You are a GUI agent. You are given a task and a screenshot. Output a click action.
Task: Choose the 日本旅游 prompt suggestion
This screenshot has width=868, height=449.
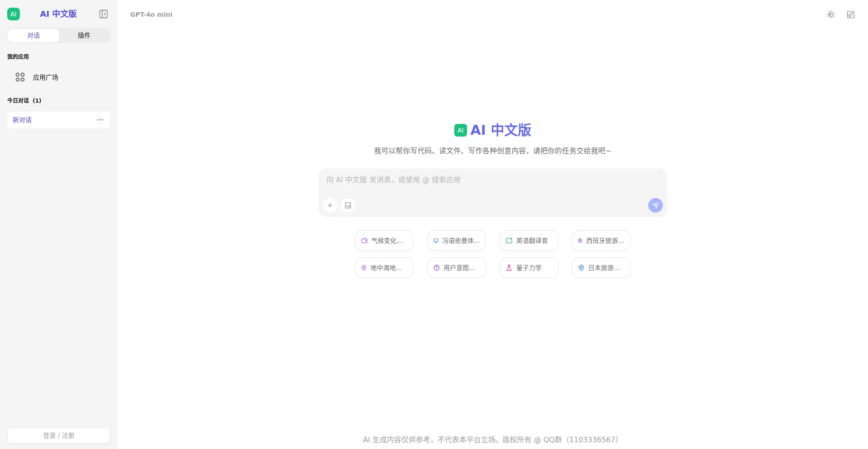click(601, 268)
